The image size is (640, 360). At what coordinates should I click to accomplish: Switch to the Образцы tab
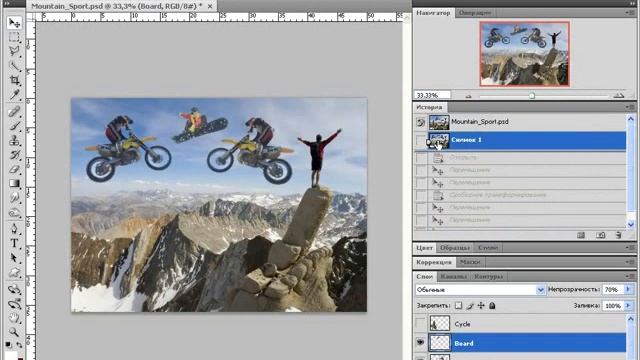coord(455,248)
